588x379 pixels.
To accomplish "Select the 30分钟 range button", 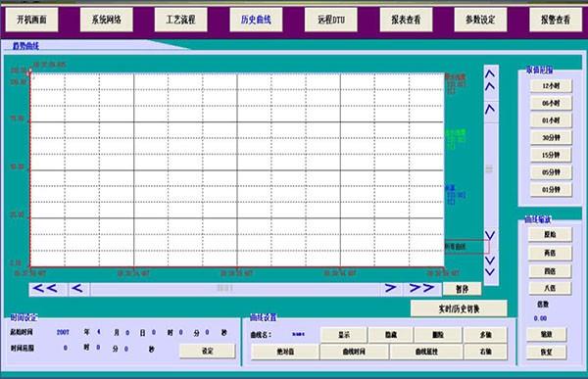I will [x=551, y=137].
